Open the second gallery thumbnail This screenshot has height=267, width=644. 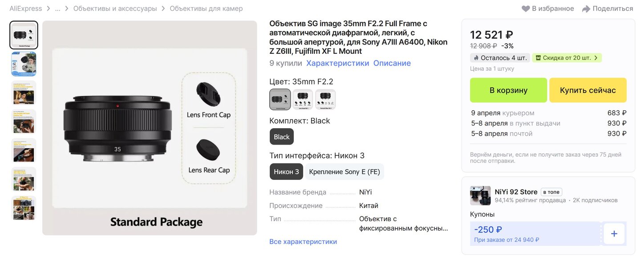[x=24, y=64]
